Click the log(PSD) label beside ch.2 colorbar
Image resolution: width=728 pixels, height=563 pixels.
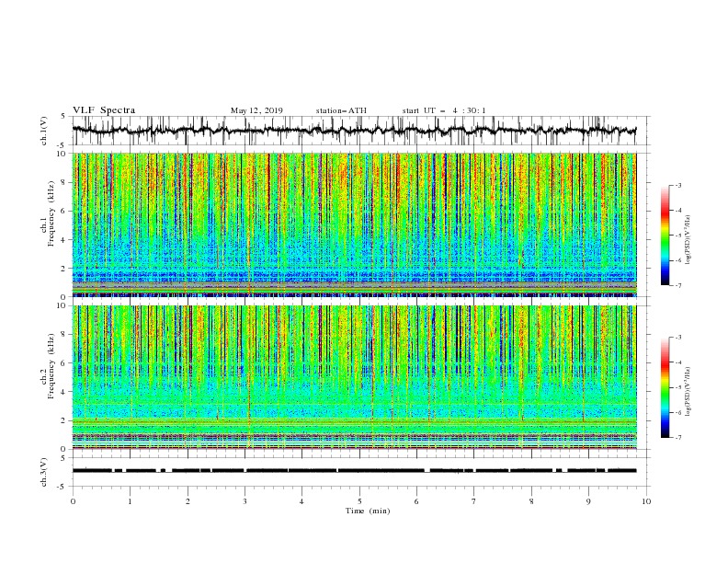tap(688, 392)
